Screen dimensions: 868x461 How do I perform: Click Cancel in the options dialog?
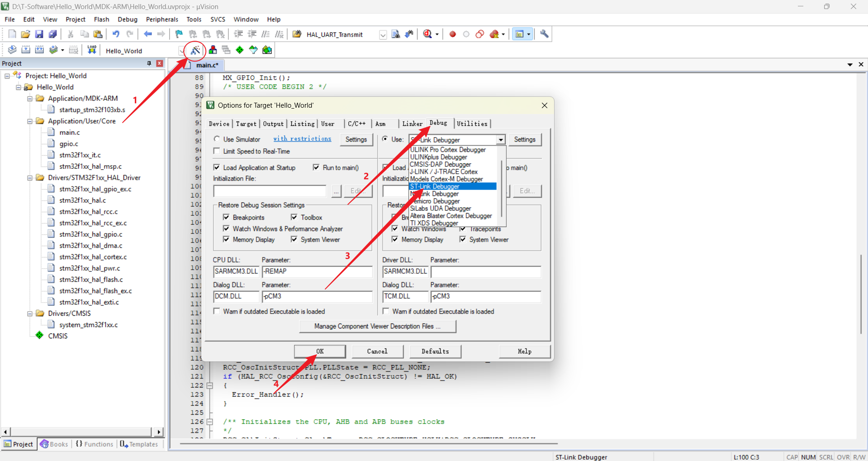coord(377,352)
